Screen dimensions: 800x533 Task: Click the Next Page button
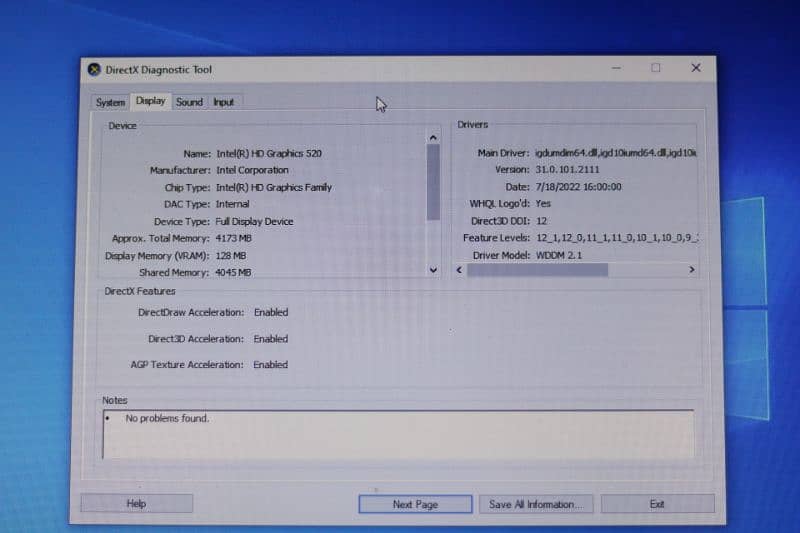coord(415,504)
